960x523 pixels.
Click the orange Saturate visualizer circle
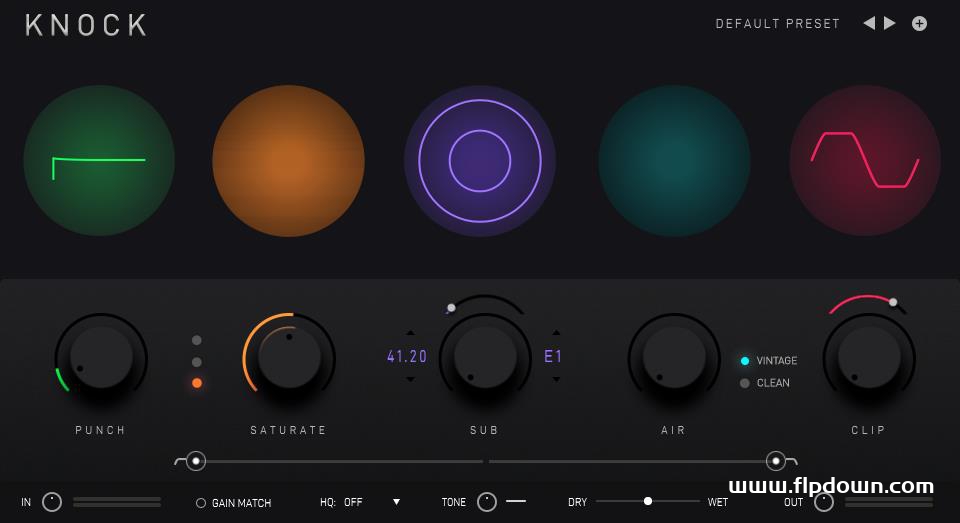(x=288, y=160)
